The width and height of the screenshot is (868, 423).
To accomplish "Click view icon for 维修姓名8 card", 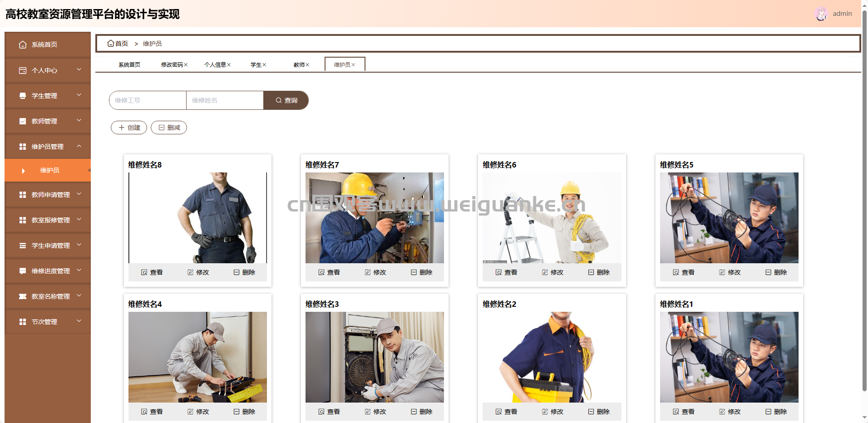I will pyautogui.click(x=144, y=272).
